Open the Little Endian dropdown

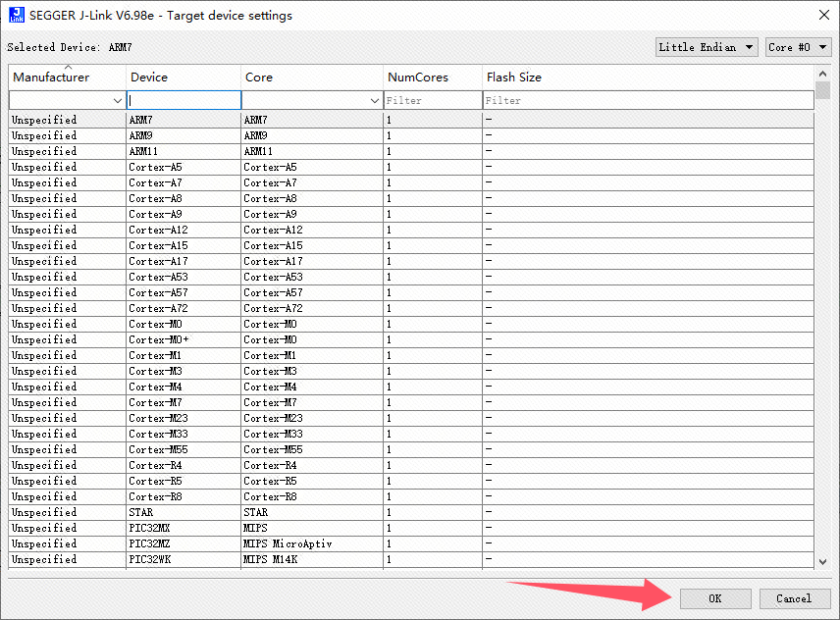(x=707, y=47)
